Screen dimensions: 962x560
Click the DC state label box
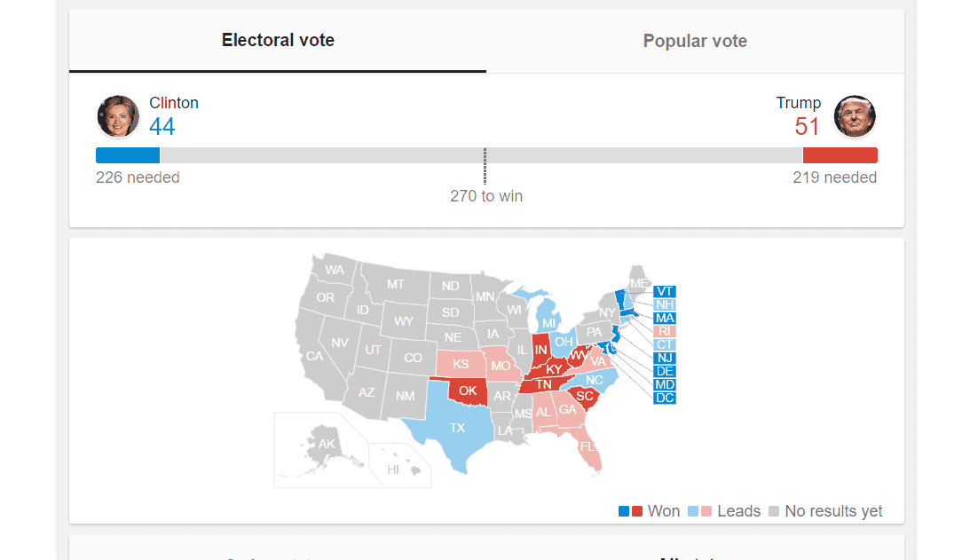coord(665,398)
